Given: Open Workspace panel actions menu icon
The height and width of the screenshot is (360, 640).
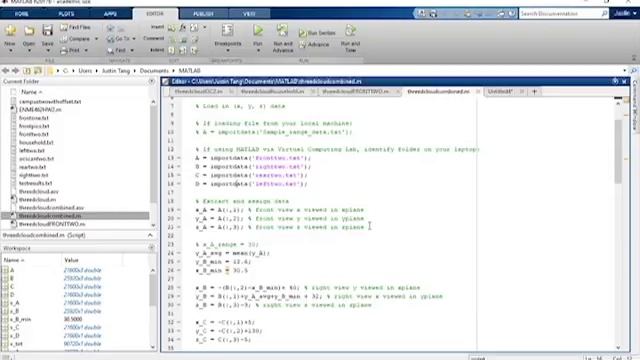Looking at the screenshot, I should point(151,248).
